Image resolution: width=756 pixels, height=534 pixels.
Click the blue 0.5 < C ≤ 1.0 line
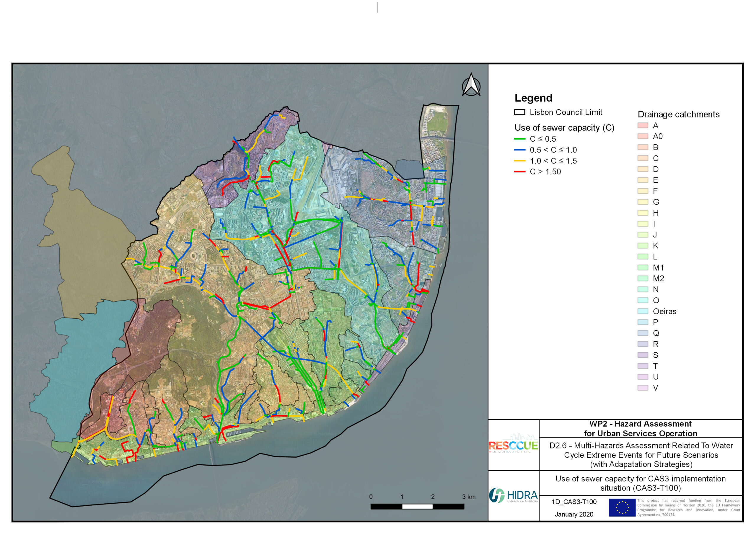519,150
